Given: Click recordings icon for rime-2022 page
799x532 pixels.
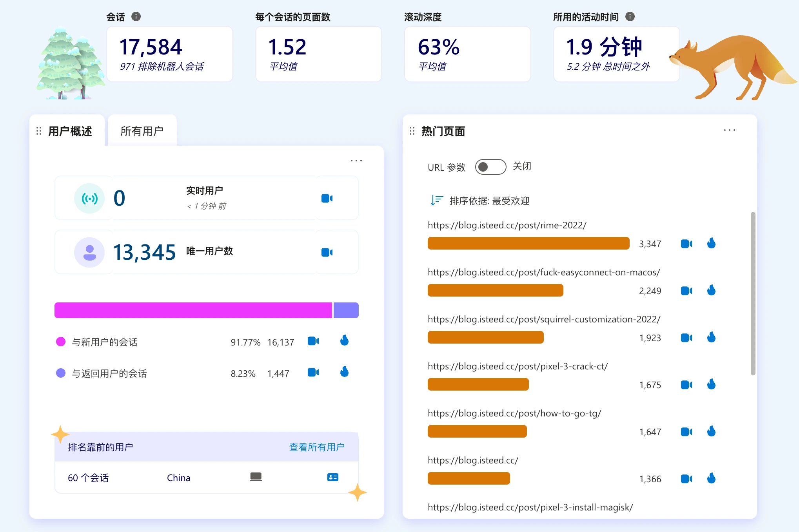Looking at the screenshot, I should tap(686, 244).
